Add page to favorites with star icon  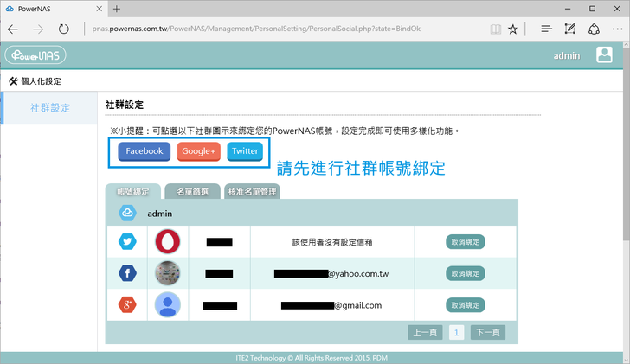[x=513, y=29]
